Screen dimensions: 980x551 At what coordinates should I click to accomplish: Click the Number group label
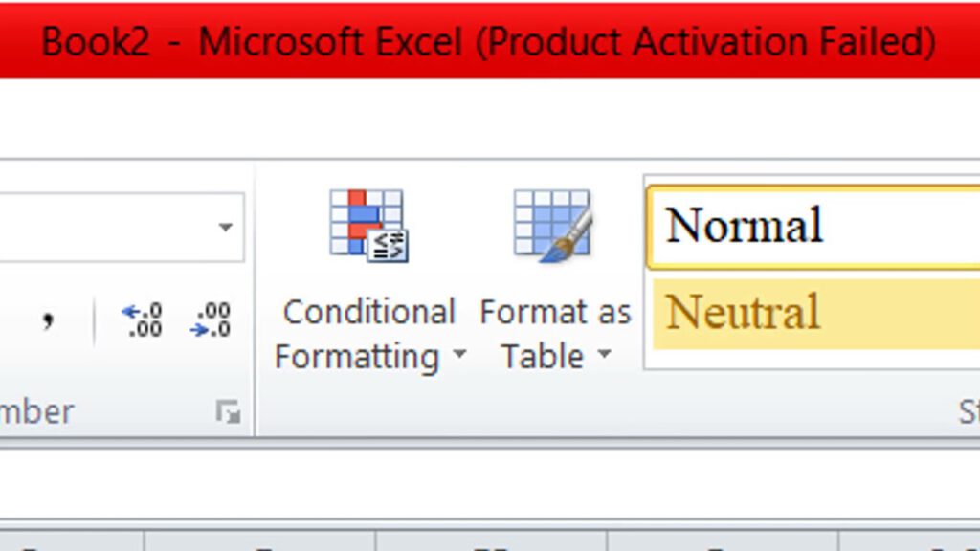click(36, 412)
